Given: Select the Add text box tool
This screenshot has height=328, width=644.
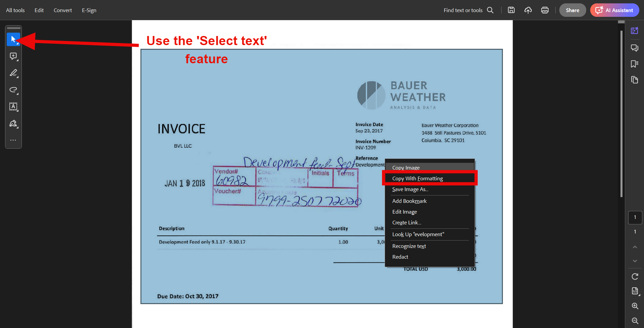Looking at the screenshot, I should [x=13, y=107].
